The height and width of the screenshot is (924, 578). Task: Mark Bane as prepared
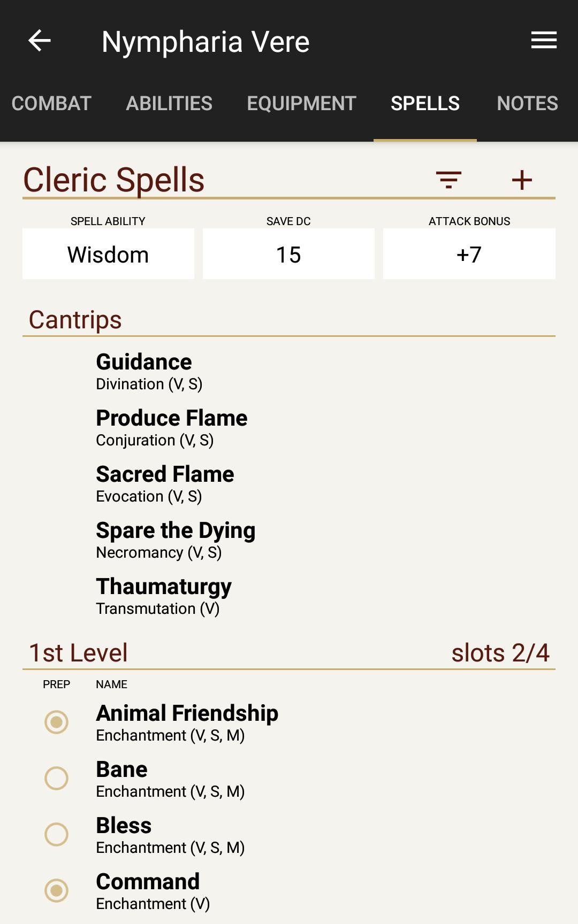[56, 779]
